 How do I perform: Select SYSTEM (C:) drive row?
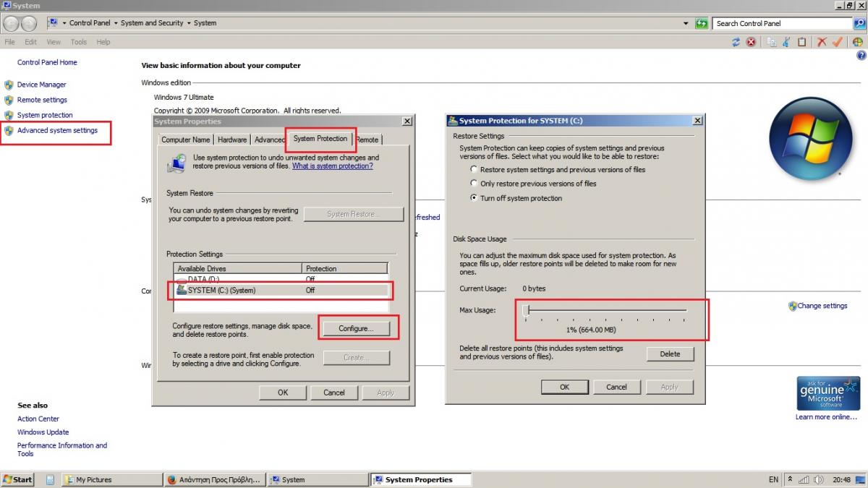click(281, 290)
